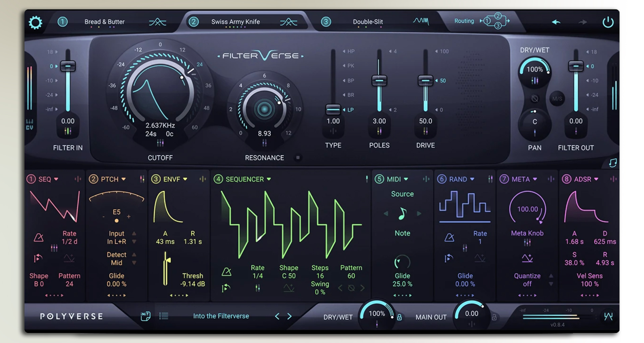Select the BP filter type
This screenshot has width=644, height=343.
tap(349, 80)
